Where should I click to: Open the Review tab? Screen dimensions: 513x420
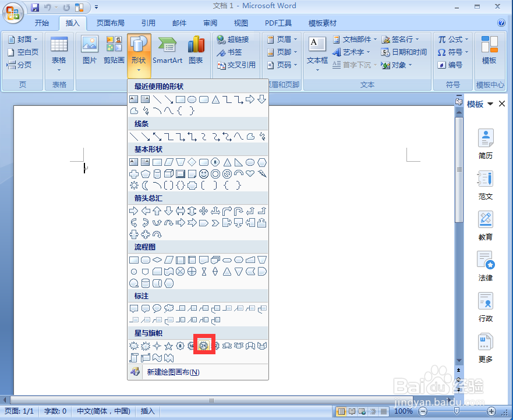(210, 23)
